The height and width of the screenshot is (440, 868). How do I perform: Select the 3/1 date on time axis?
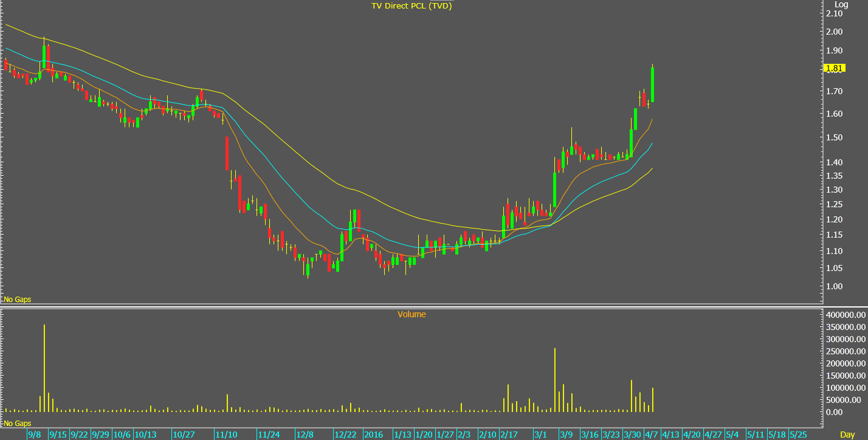pos(541,435)
